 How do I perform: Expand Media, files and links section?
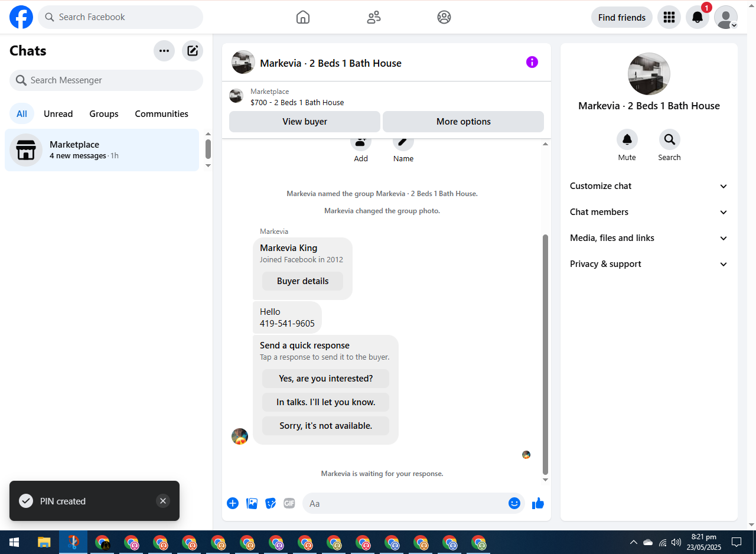click(649, 238)
